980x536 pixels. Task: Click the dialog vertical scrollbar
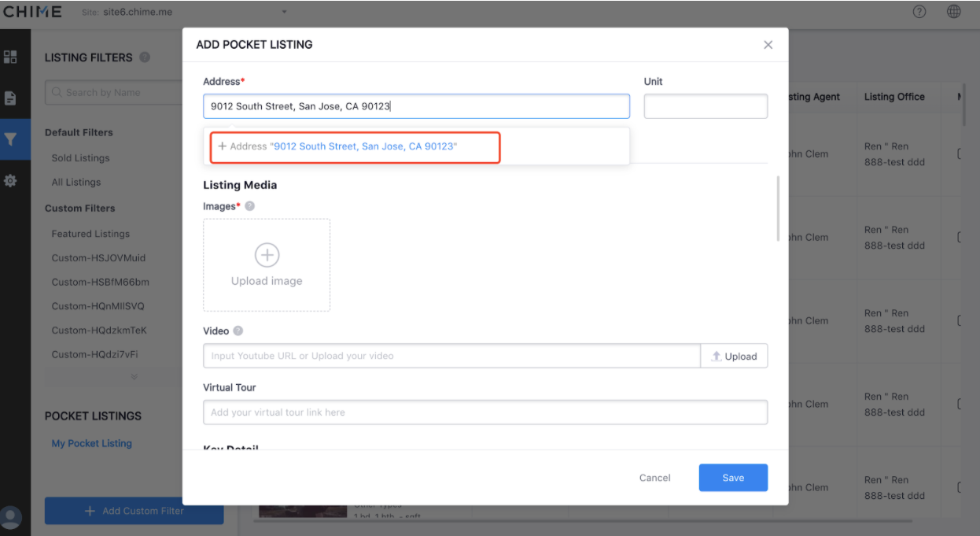coord(778,209)
